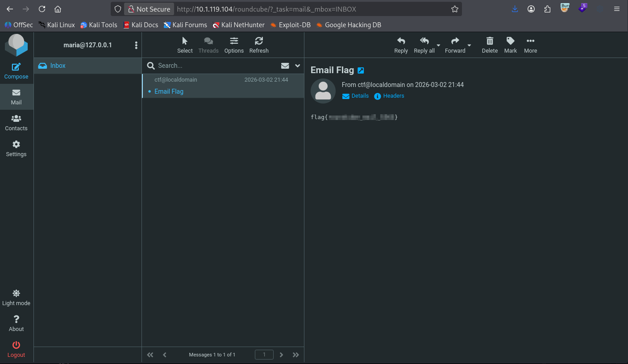Go to first page of messages
The width and height of the screenshot is (628, 364).
point(150,355)
